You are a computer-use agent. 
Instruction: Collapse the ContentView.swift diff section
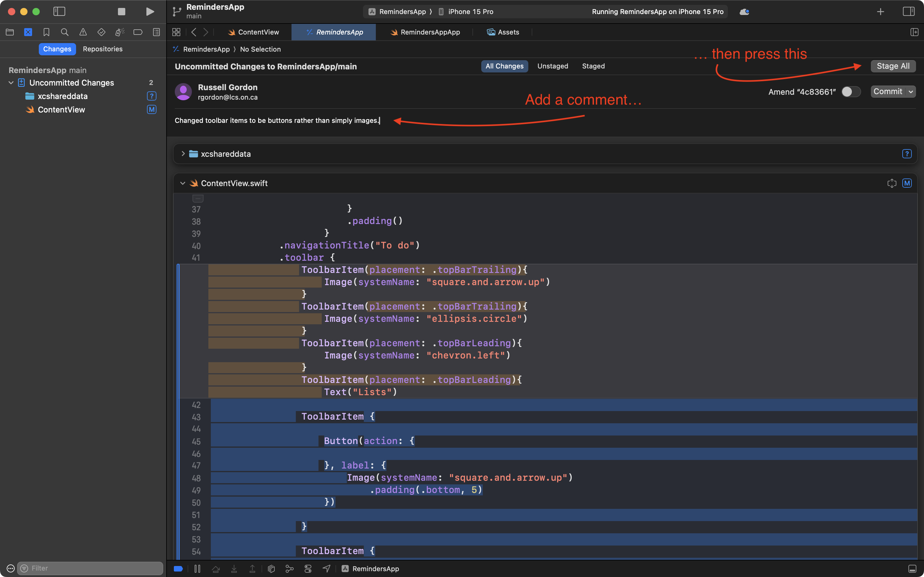point(183,183)
